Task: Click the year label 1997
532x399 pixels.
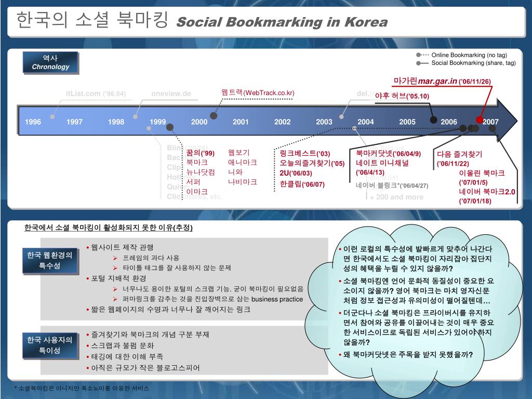Action: 74,122
